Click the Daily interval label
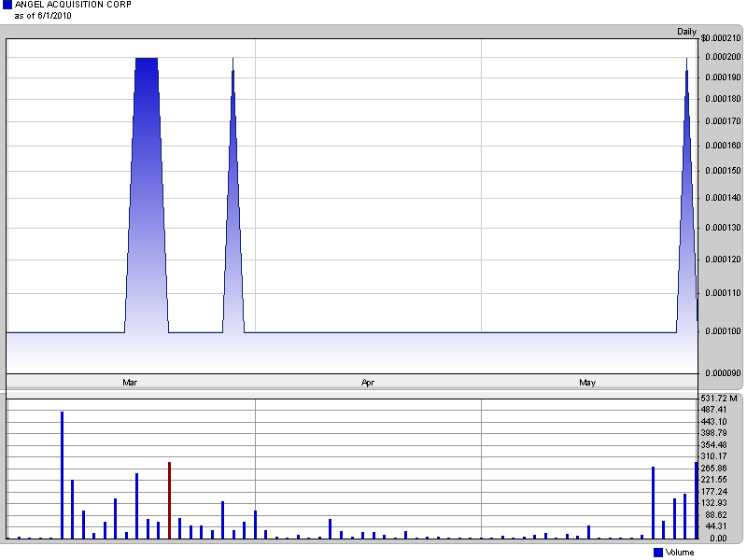 point(686,32)
